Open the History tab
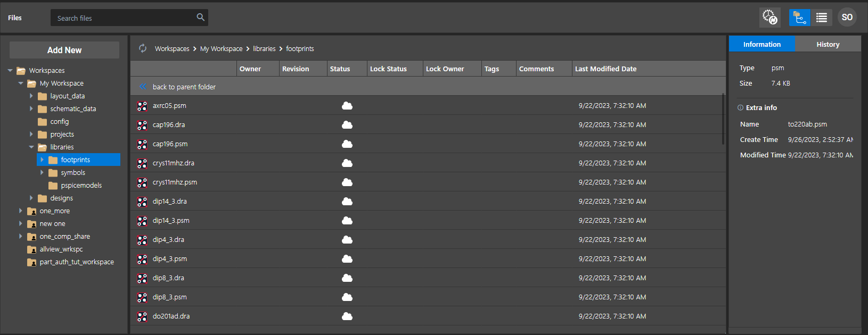Viewport: 868px width, 335px height. coord(828,44)
